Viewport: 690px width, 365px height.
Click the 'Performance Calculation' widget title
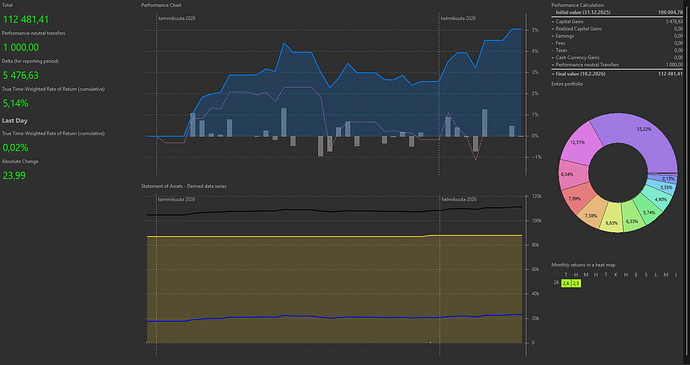(577, 5)
